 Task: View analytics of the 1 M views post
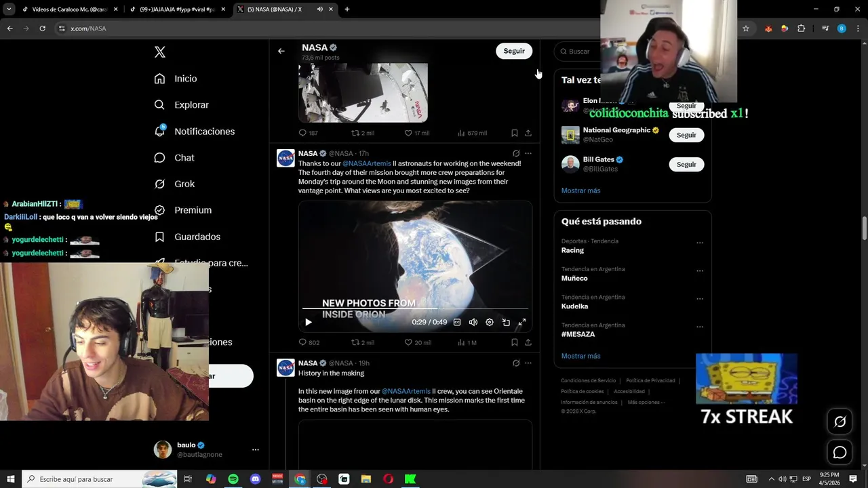point(467,342)
